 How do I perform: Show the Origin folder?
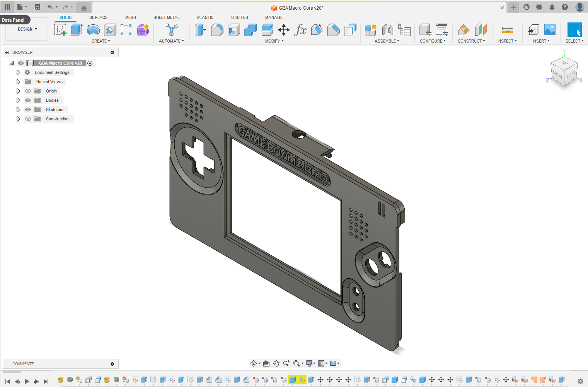(x=28, y=91)
